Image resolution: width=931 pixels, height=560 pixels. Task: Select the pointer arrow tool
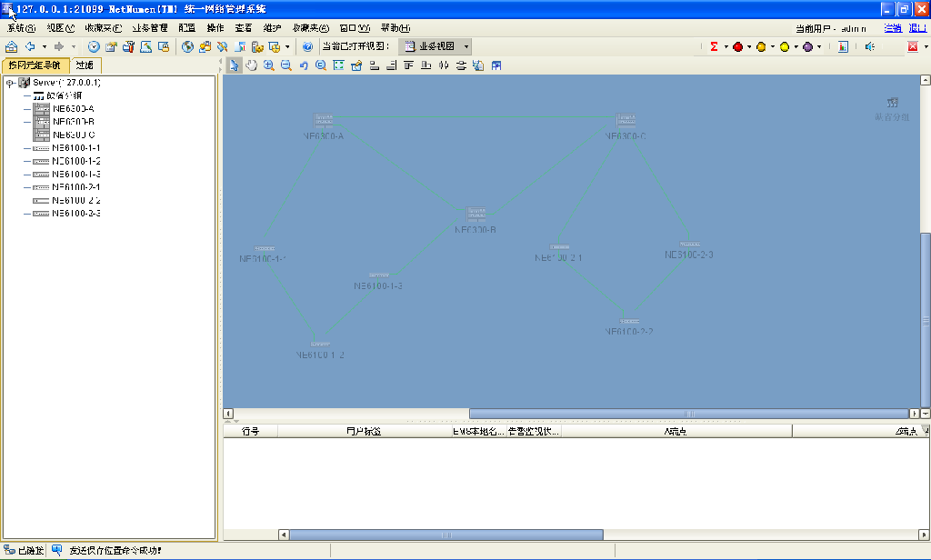coord(235,65)
